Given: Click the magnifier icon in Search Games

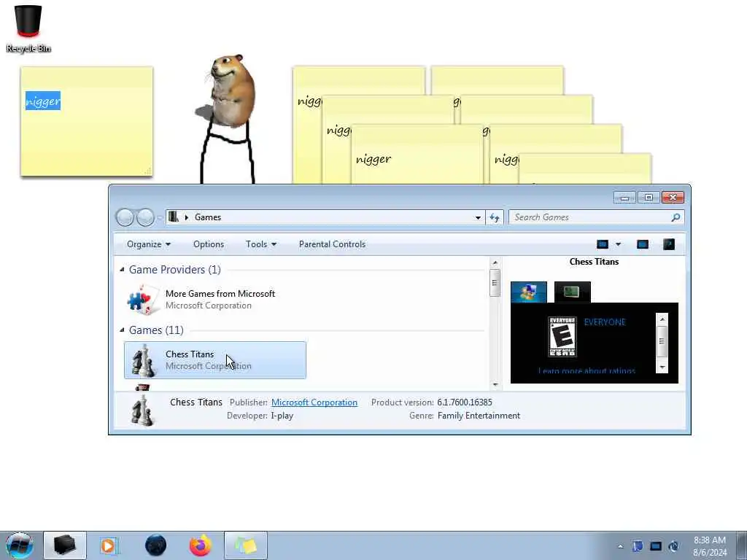Looking at the screenshot, I should 676,217.
